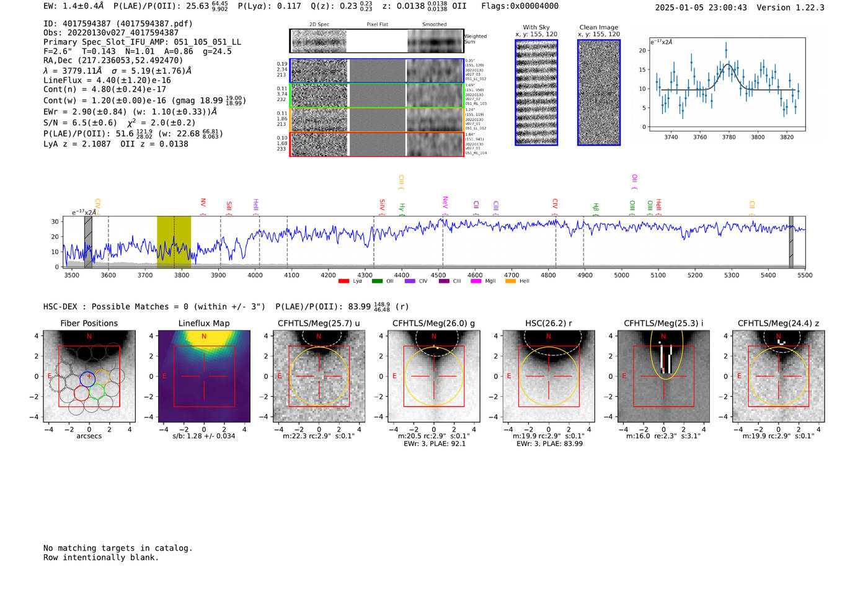Click the green fiber circle in Fiber Positions
The height and width of the screenshot is (591, 868).
pos(97,392)
